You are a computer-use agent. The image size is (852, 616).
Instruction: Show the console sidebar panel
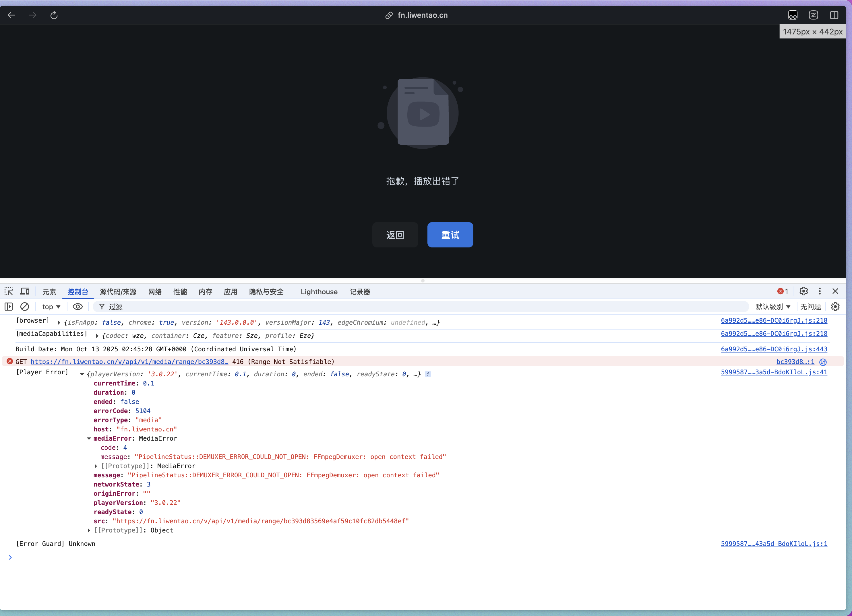[9, 307]
